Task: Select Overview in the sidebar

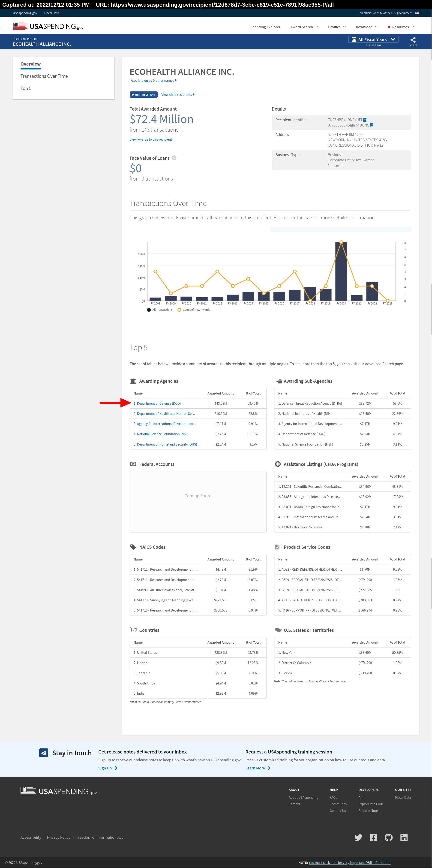Action: pyautogui.click(x=30, y=64)
